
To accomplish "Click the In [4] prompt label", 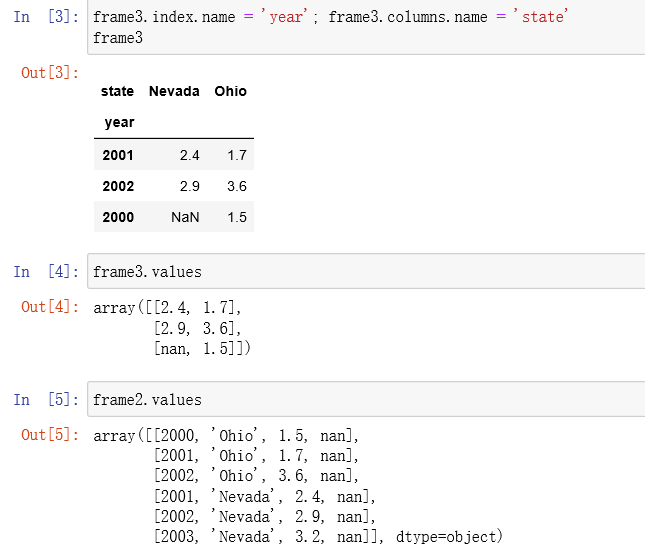I will click(46, 272).
